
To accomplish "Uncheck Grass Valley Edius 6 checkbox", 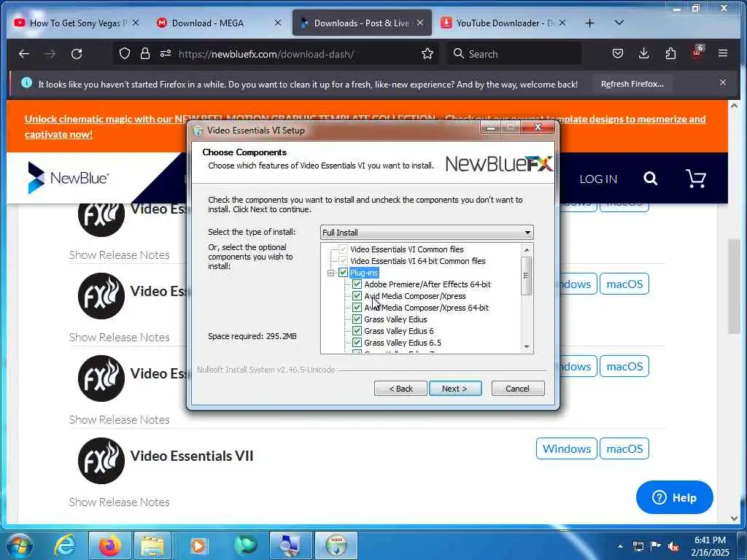I will (x=357, y=331).
